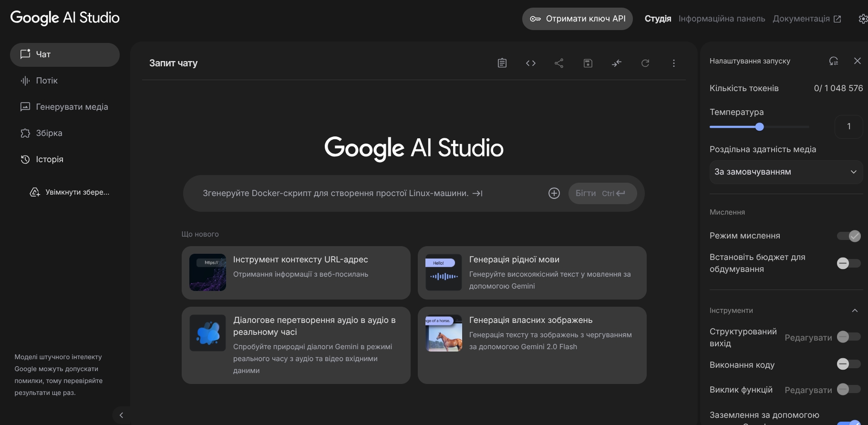
Task: Open system instructions clipboard icon
Action: 502,63
